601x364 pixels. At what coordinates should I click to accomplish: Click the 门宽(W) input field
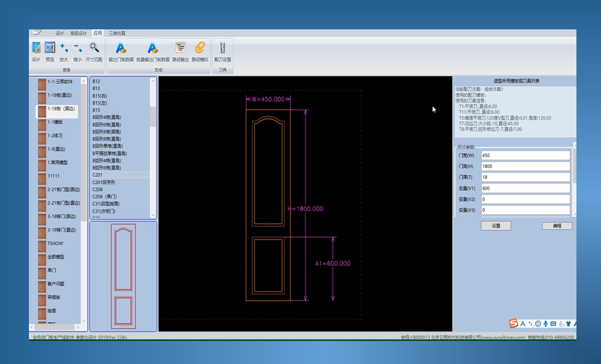(525, 156)
